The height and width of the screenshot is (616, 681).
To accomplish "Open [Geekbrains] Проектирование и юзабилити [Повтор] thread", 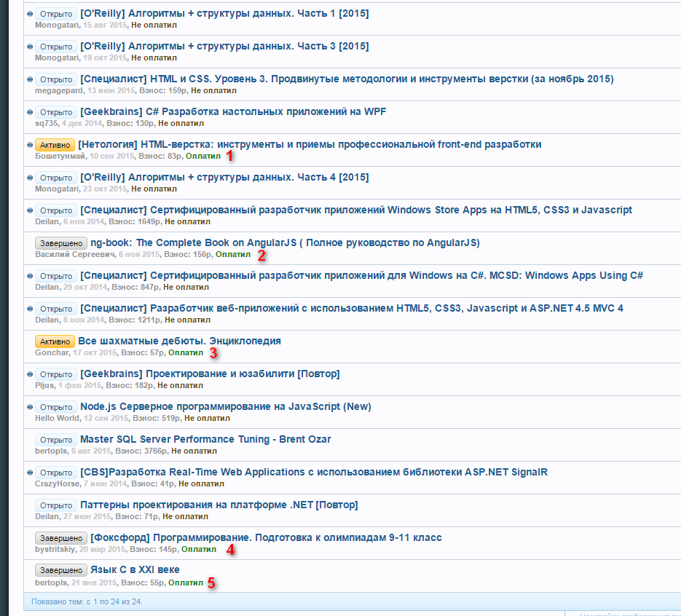I will pyautogui.click(x=210, y=374).
